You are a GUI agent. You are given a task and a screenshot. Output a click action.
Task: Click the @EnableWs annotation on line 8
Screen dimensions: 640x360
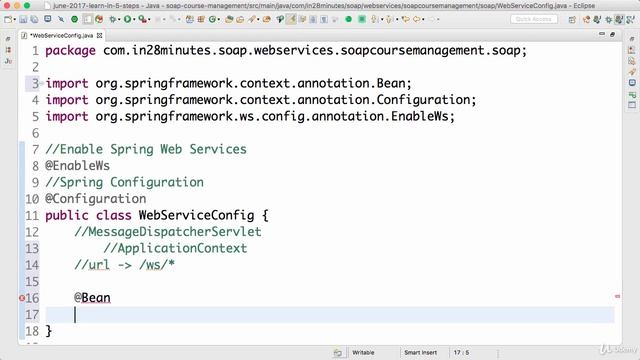[x=78, y=166]
